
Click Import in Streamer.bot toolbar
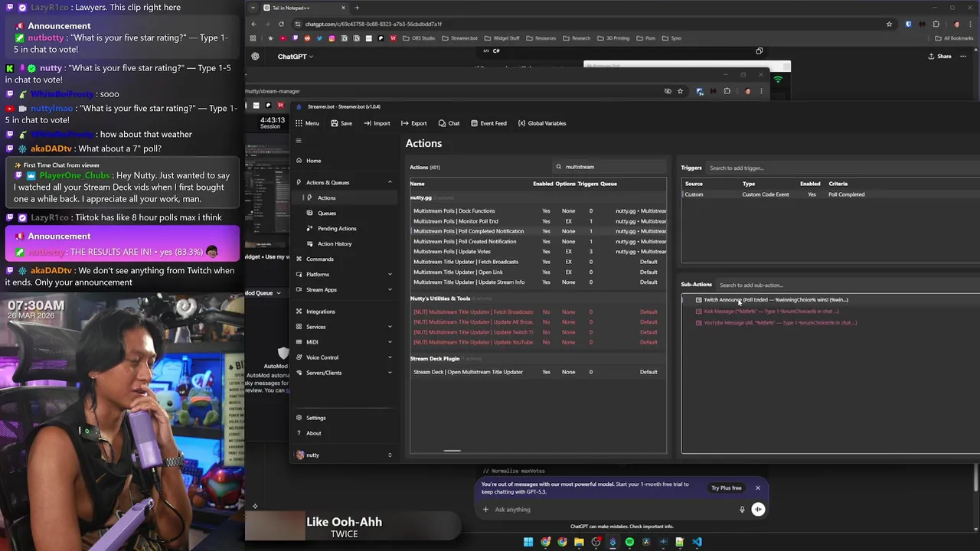click(x=377, y=123)
